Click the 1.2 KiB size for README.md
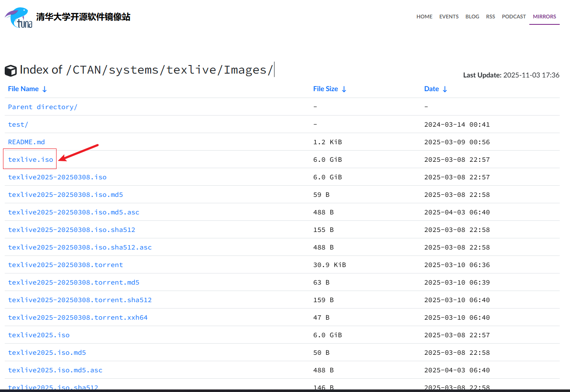 click(328, 142)
